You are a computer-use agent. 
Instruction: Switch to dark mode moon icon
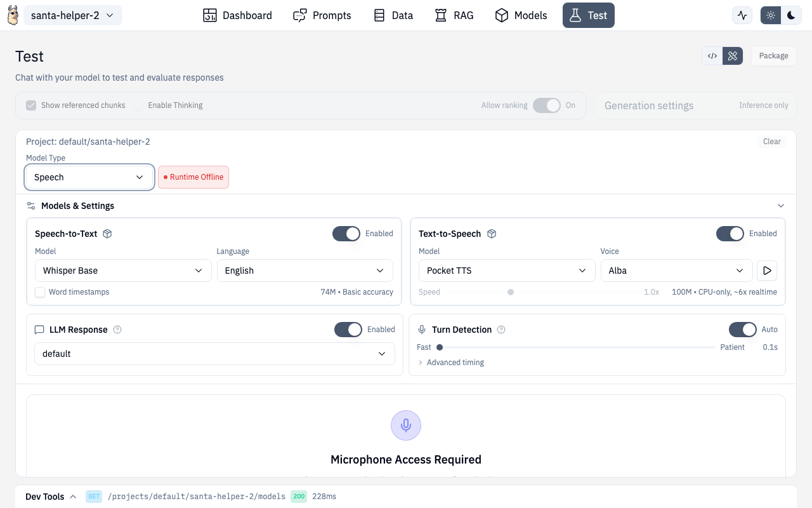[791, 15]
